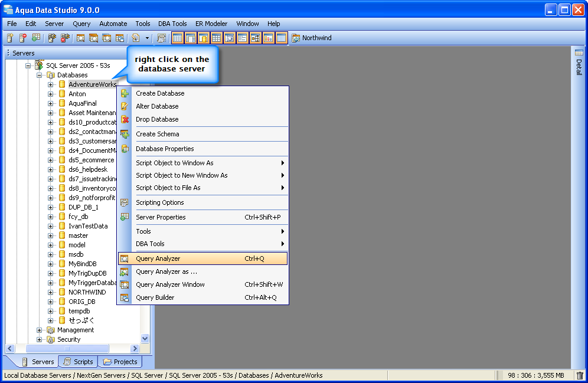The image size is (588, 383).
Task: Select the IvanTestData database
Action: click(x=88, y=226)
